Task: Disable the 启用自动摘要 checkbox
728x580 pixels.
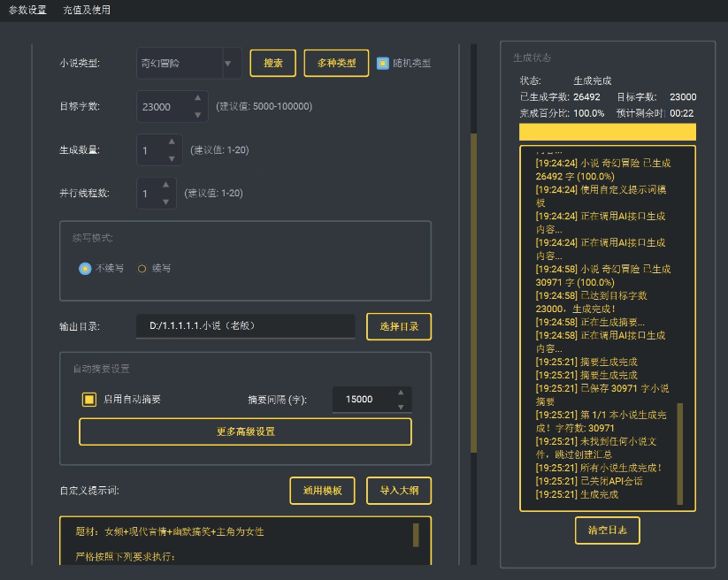Action: [x=89, y=400]
